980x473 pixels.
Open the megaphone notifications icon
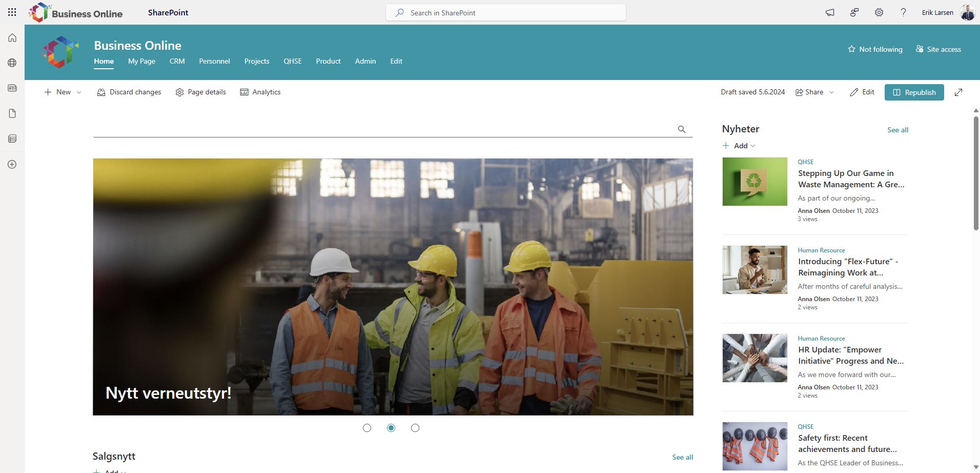(x=830, y=12)
